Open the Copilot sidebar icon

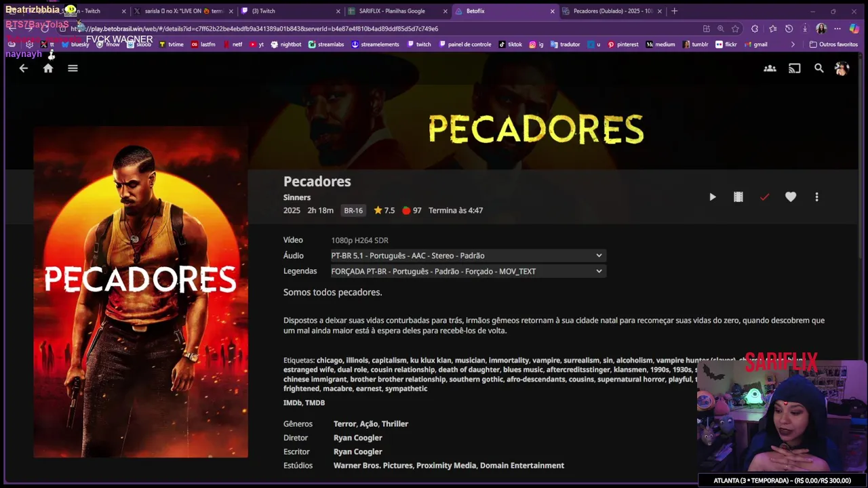[x=854, y=28]
